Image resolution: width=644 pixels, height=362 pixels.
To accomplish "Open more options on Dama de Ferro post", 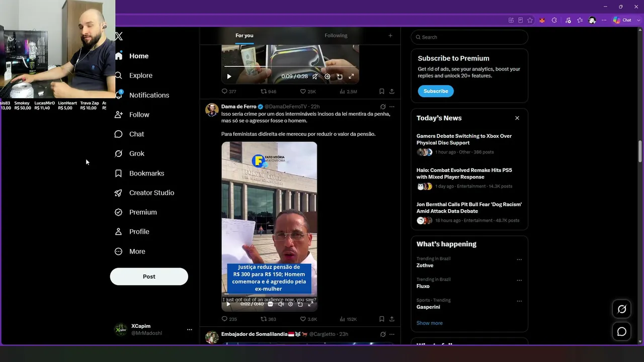I will [392, 107].
